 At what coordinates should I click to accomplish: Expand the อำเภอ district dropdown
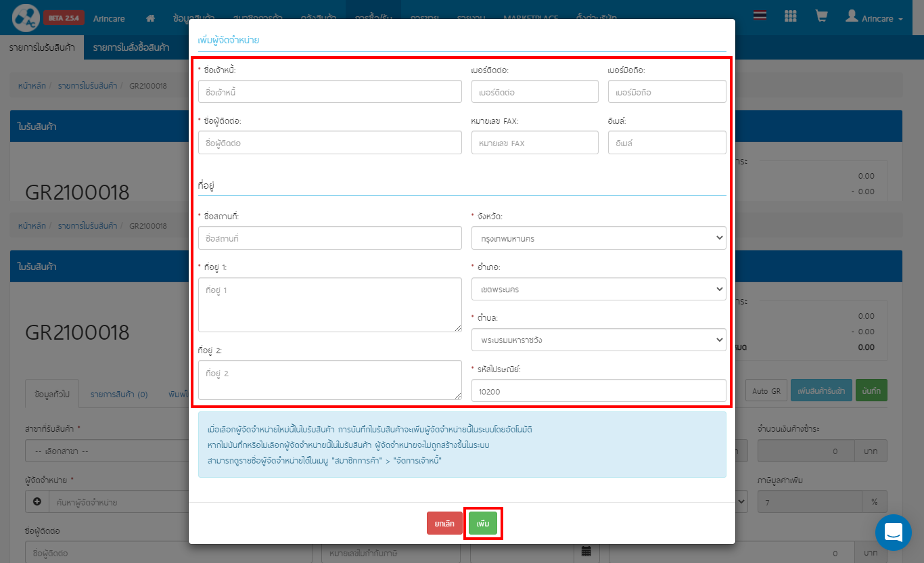point(598,289)
